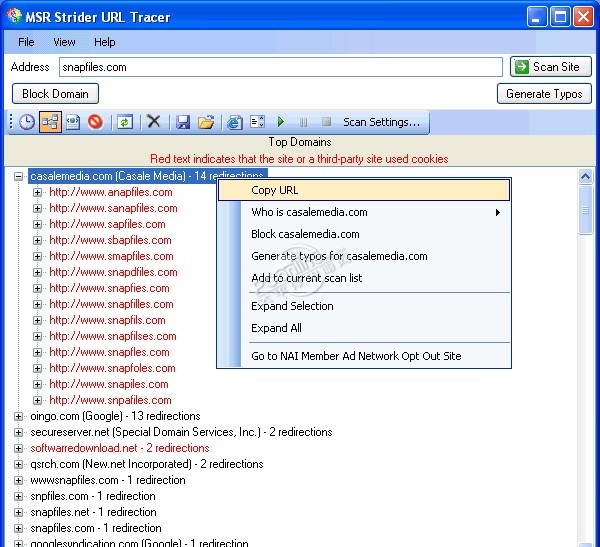Viewport: 600px width, 547px height.
Task: Pause scan with the pause icon
Action: 303,122
